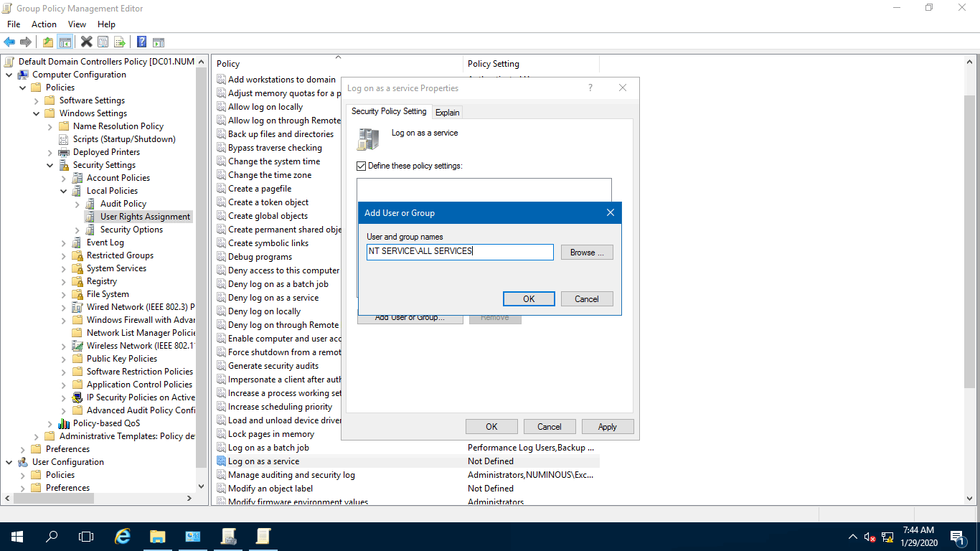Switch to the Explain tab
Viewport: 980px width, 551px height.
448,113
